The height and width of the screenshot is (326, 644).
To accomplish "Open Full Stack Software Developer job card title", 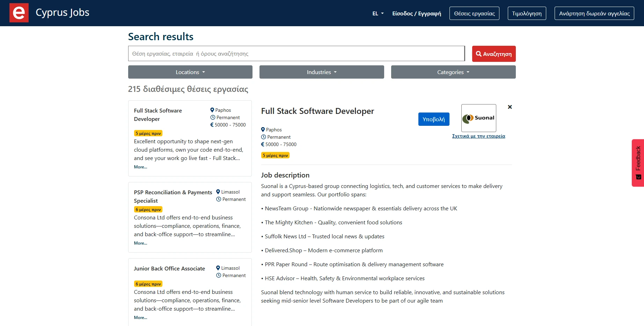I will pos(158,115).
